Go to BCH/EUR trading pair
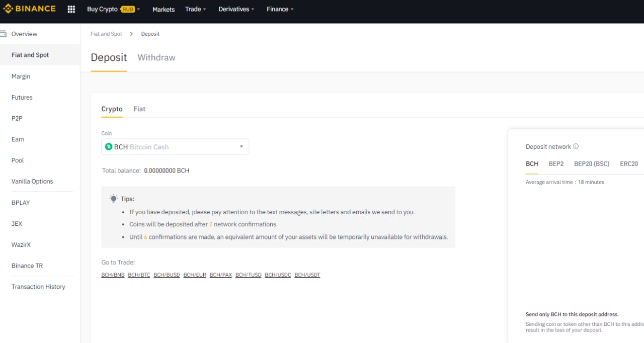Image resolution: width=644 pixels, height=343 pixels. tap(195, 275)
